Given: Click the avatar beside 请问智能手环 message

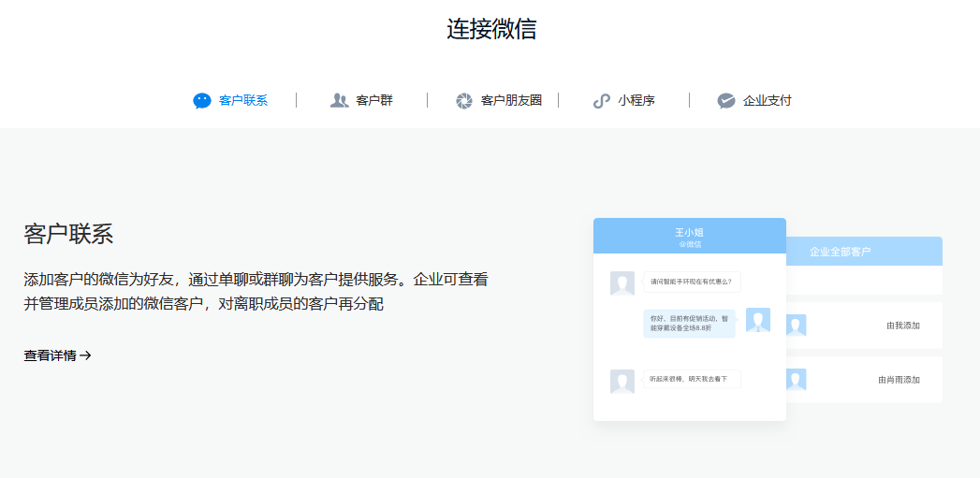Looking at the screenshot, I should (x=622, y=283).
